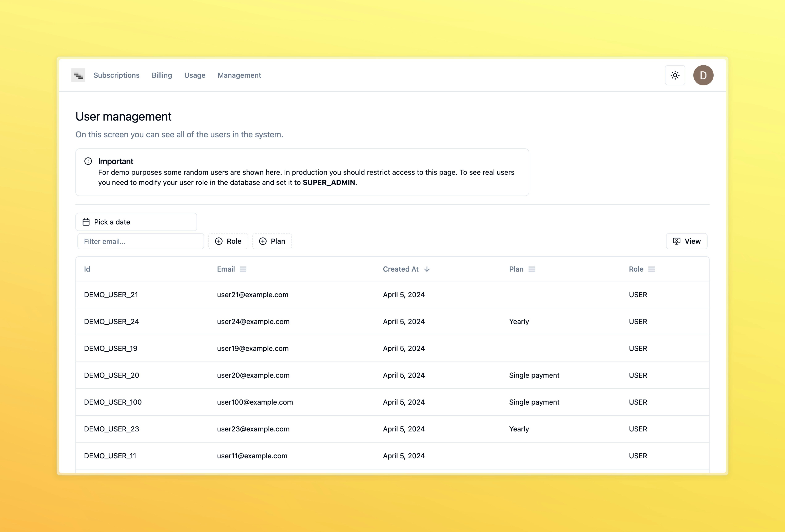Click the Important alert info icon
Viewport: 785px width, 532px height.
[88, 161]
